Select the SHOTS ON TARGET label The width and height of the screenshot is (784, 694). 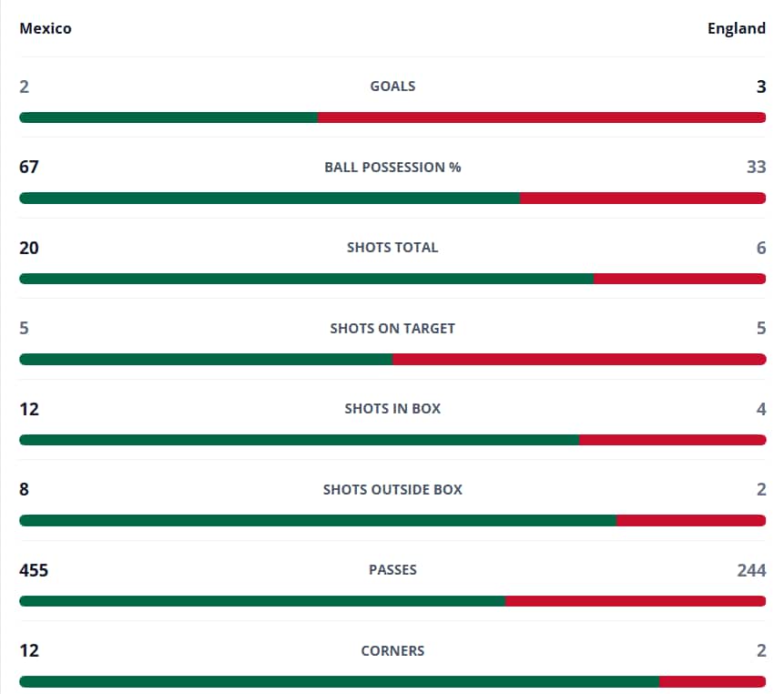392,329
